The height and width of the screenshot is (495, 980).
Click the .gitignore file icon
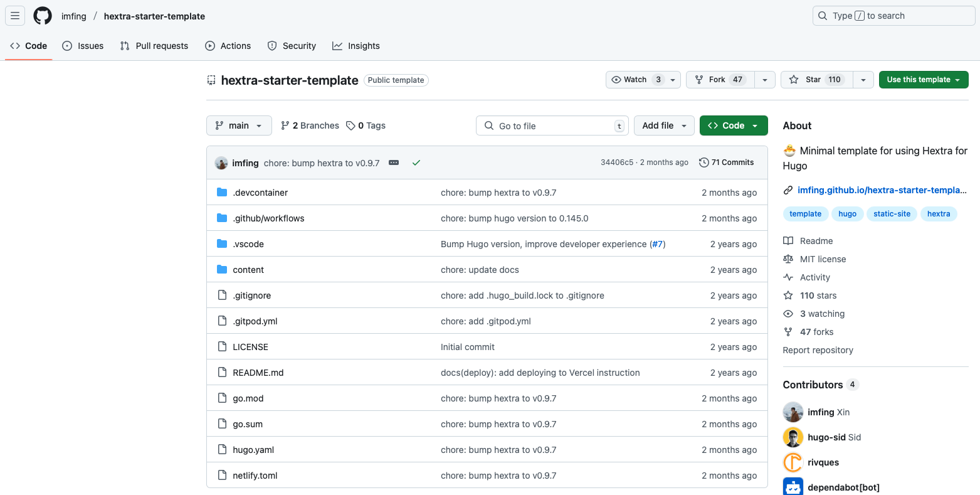point(222,295)
